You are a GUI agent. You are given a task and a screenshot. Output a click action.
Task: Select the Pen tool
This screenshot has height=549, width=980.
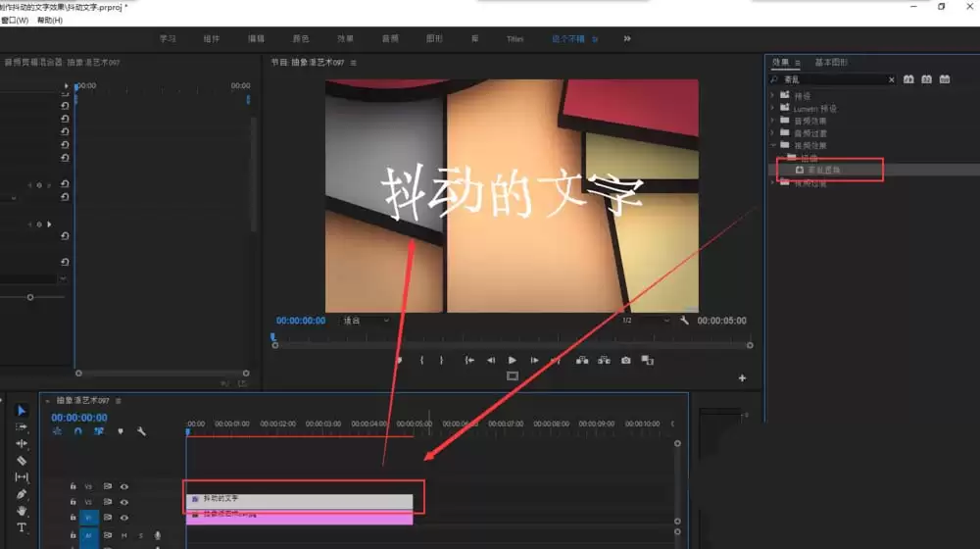click(22, 494)
